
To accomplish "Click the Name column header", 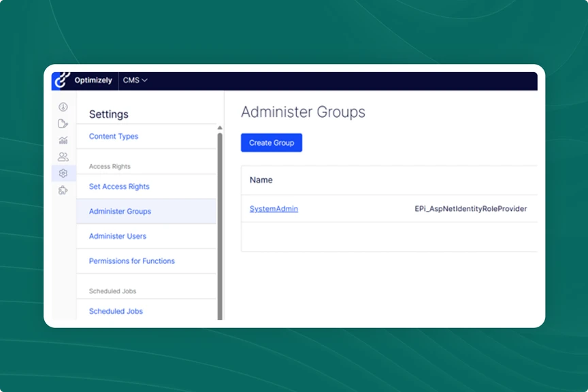I will point(261,180).
